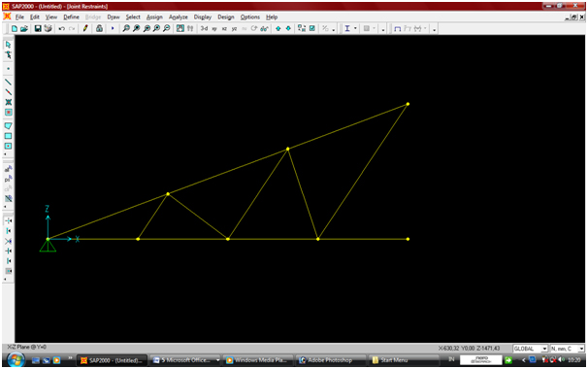Click the pinned support joint at origin
This screenshot has height=369, width=588.
pyautogui.click(x=48, y=239)
